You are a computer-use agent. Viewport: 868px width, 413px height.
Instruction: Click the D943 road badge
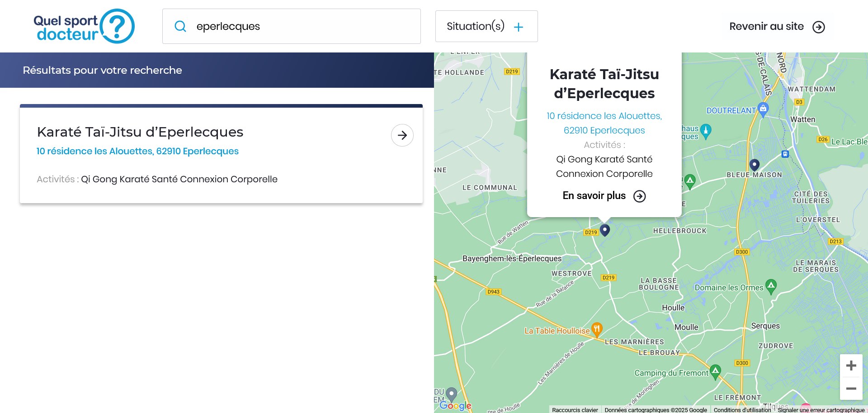coord(494,292)
